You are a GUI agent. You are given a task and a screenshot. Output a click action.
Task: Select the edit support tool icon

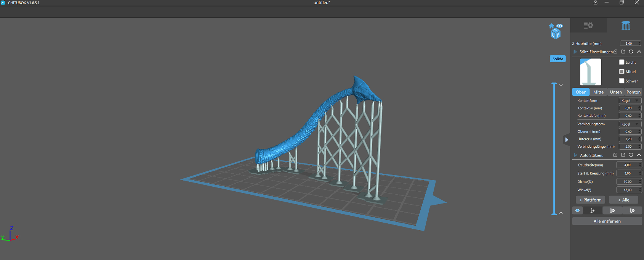pos(632,210)
